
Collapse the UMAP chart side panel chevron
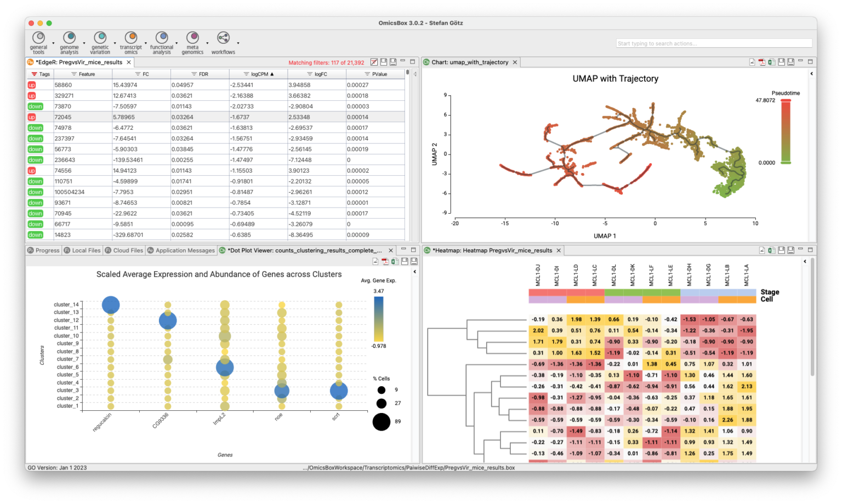(812, 72)
